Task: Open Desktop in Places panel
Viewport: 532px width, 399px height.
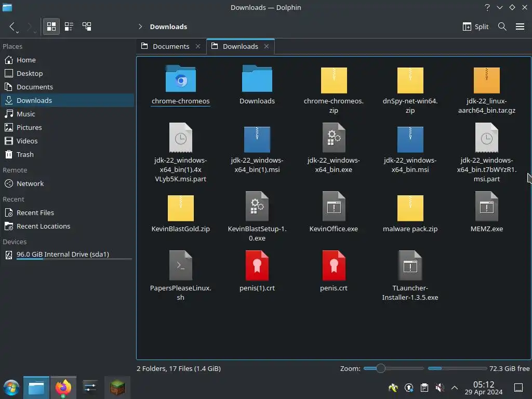Action: tap(67, 73)
